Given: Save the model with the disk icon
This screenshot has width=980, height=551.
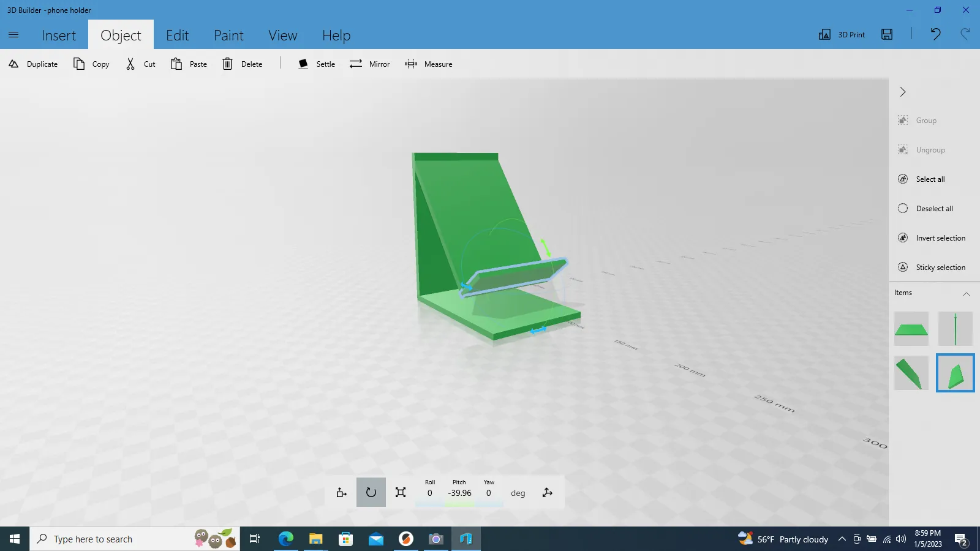Looking at the screenshot, I should [887, 34].
